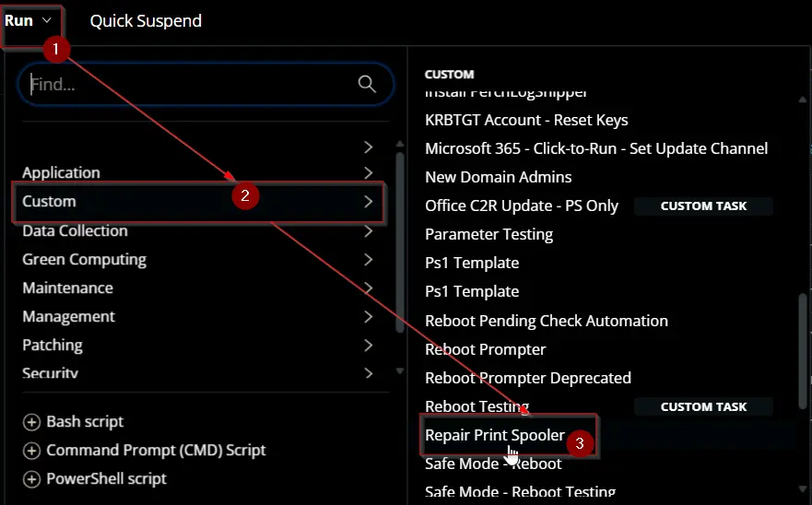The height and width of the screenshot is (505, 812).
Task: Click Quick Suspend
Action: click(x=146, y=20)
